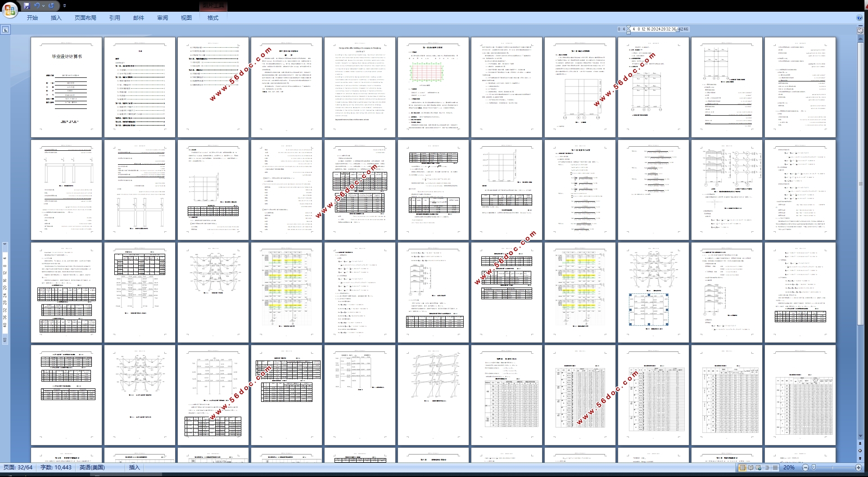Switch to the 审阅 ribbon tab

(x=163, y=18)
